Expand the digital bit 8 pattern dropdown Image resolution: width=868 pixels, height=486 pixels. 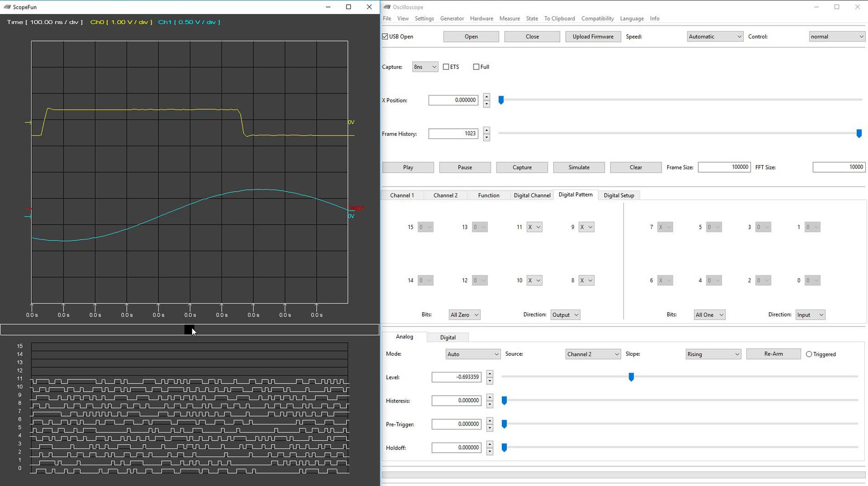(x=586, y=280)
